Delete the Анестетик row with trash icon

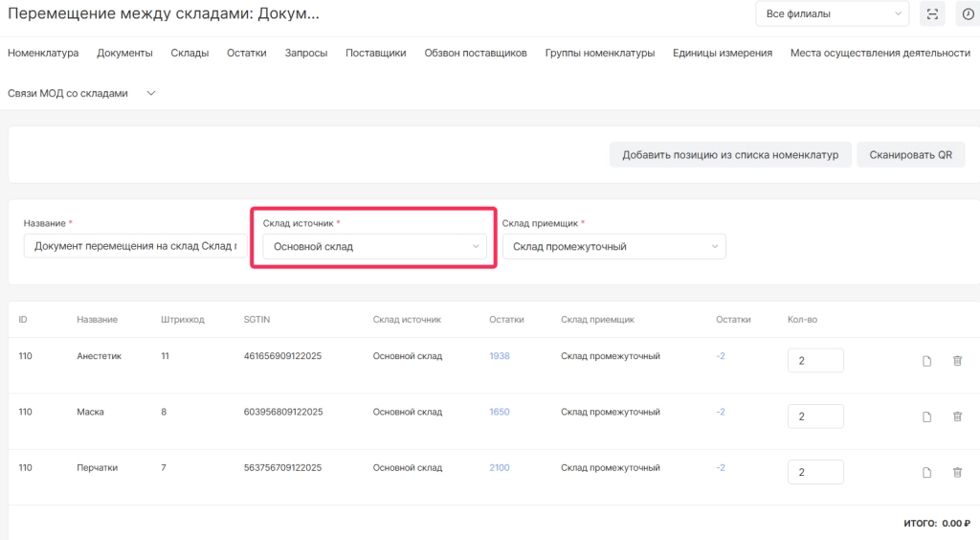coord(956,361)
